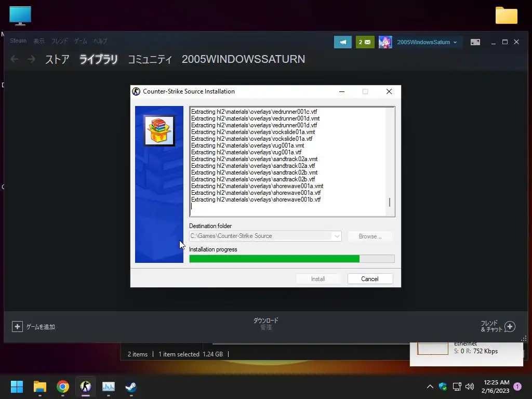Image resolution: width=532 pixels, height=399 pixels.
Task: Click the line 'Extracting hl2\materials\overlays\rockslide01a.vtf'
Action: (252, 139)
